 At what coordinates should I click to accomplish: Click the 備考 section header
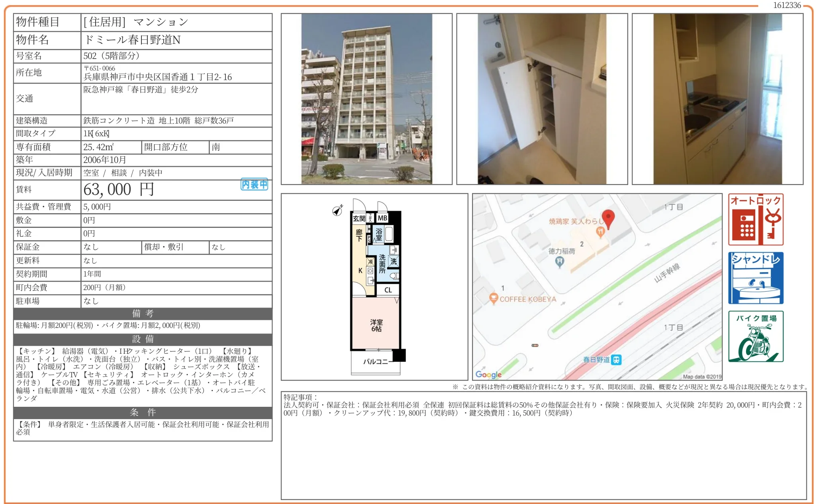(x=143, y=314)
